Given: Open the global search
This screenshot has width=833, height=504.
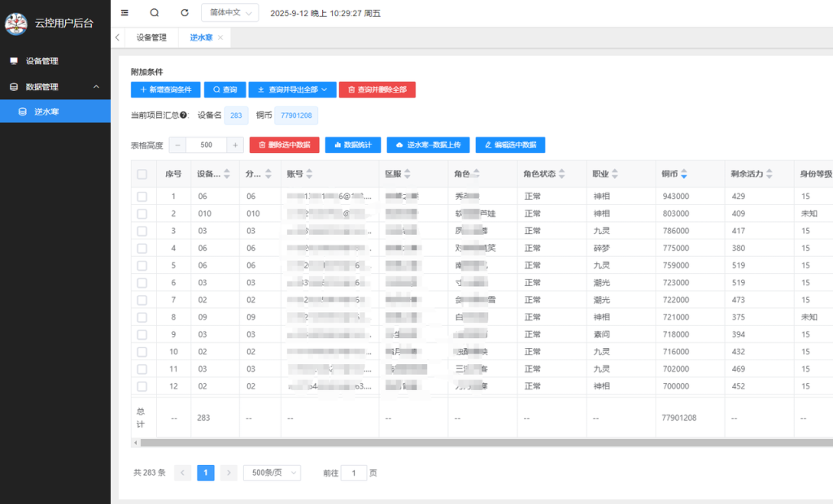Looking at the screenshot, I should tap(154, 12).
